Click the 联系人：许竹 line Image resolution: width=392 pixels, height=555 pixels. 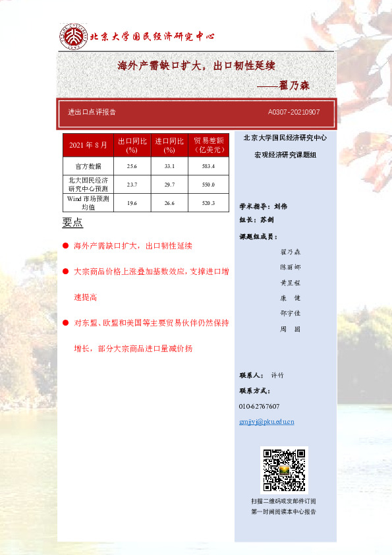(262, 375)
